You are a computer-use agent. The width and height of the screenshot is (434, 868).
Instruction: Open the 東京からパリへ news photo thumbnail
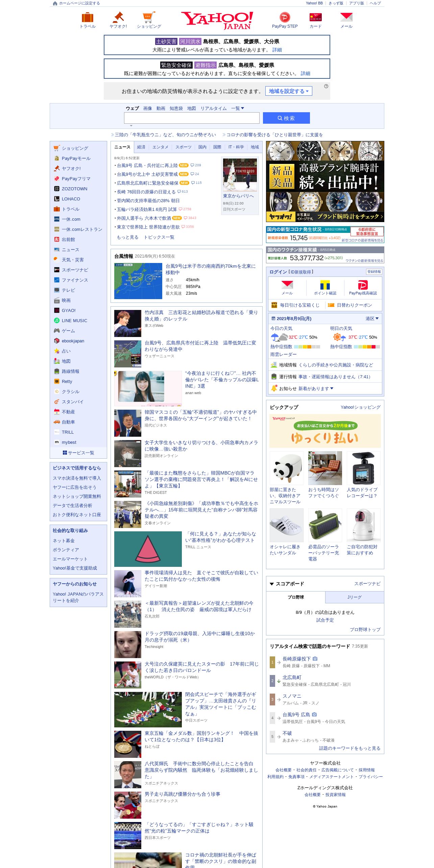(240, 175)
